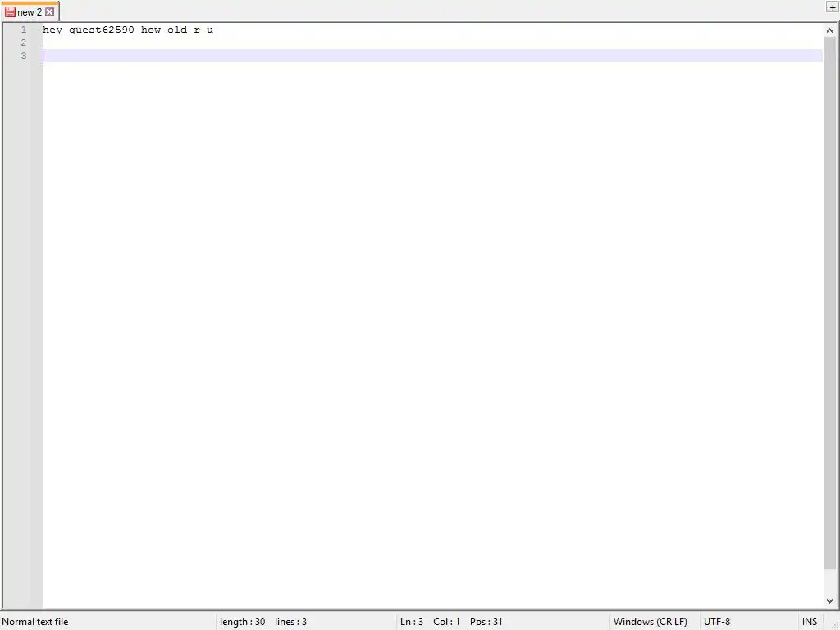840x630 pixels.
Task: Click the vertical scrollbar down arrow
Action: pyautogui.click(x=829, y=601)
